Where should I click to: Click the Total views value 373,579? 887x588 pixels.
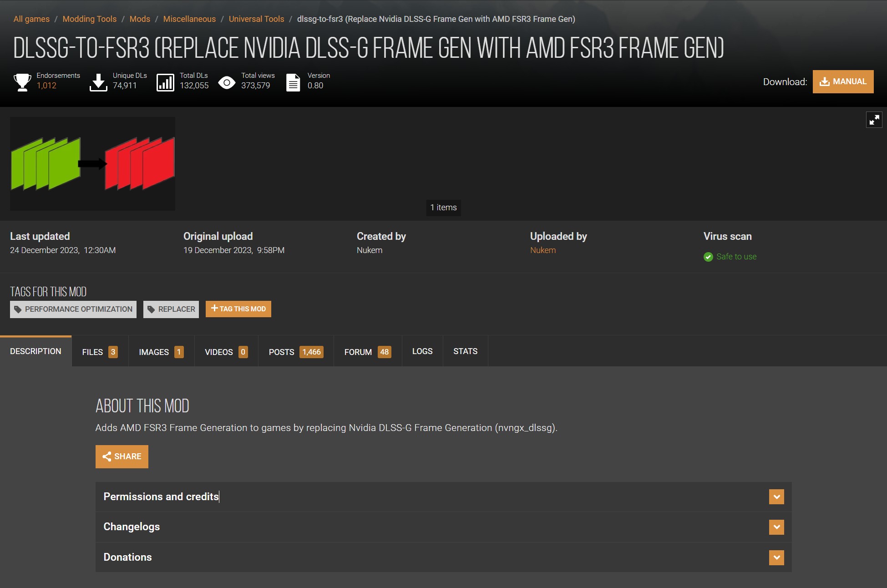pyautogui.click(x=256, y=86)
